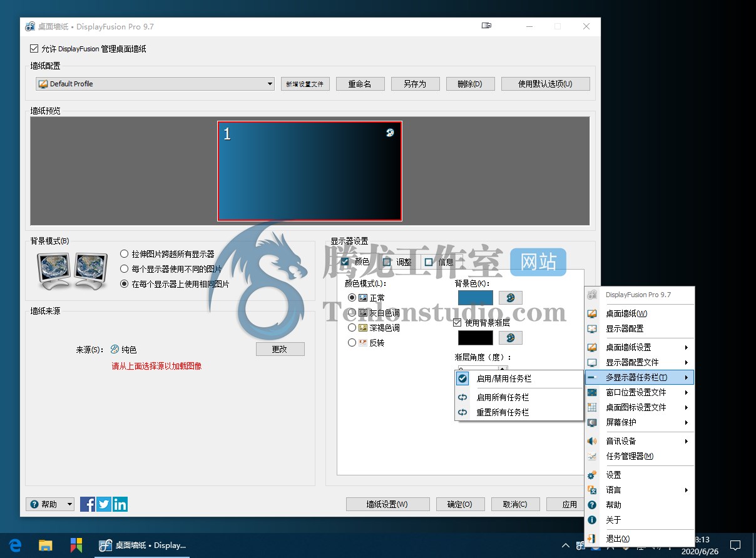
Task: Show hidden tray icons chevron
Action: pos(566,545)
